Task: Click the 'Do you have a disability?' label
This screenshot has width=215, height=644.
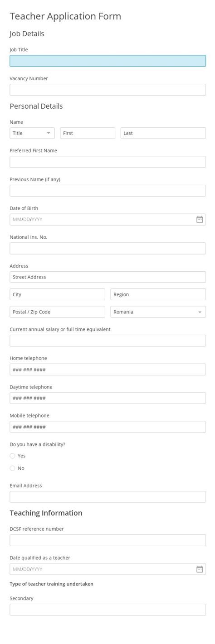Action: pyautogui.click(x=38, y=444)
